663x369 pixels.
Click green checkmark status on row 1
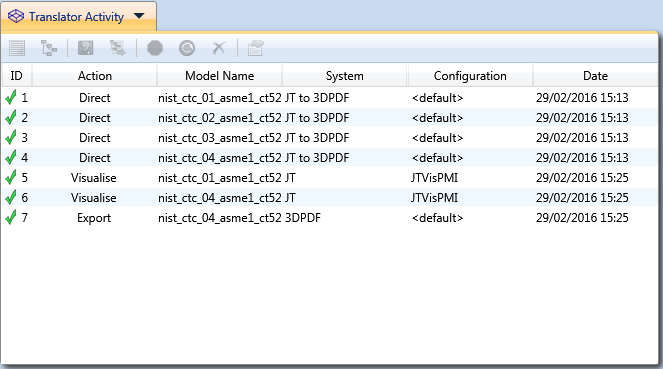(11, 97)
